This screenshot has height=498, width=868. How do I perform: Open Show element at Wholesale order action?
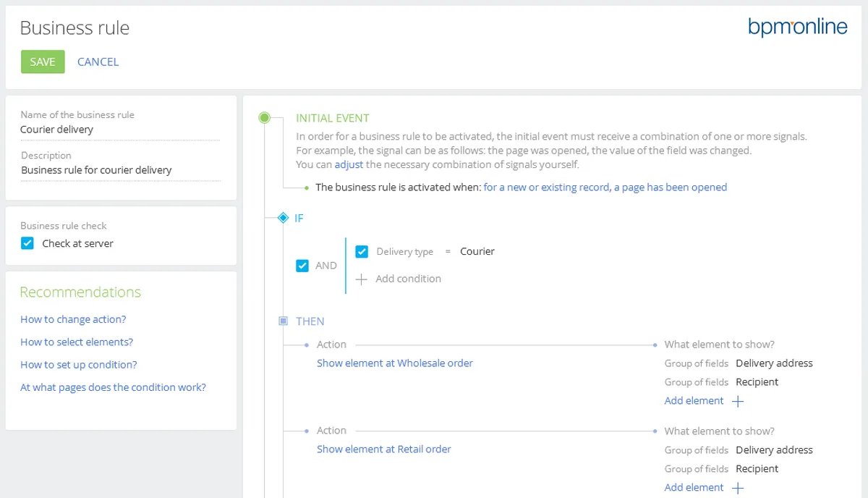point(394,363)
